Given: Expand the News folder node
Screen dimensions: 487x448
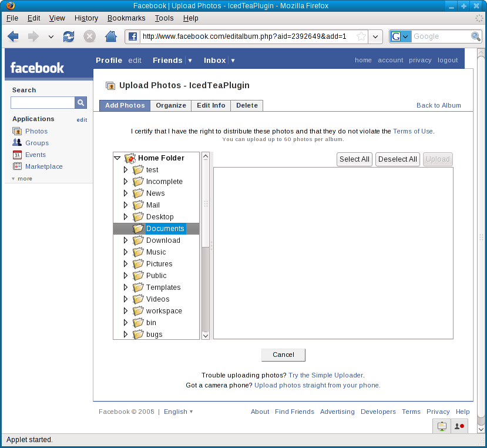Looking at the screenshot, I should (126, 193).
